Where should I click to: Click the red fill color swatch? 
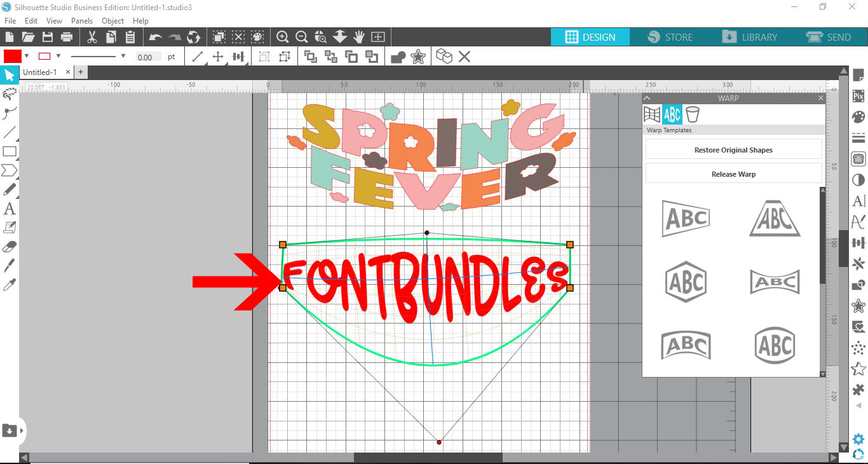pos(13,56)
